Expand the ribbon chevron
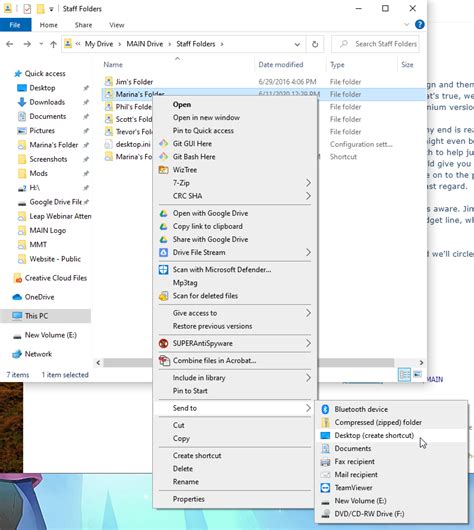474x530 pixels. click(x=407, y=24)
